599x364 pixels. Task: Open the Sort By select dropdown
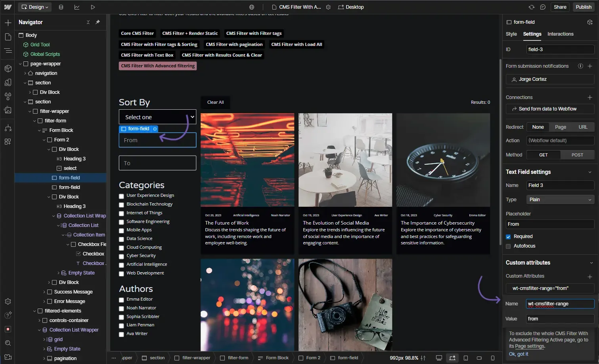(x=157, y=117)
